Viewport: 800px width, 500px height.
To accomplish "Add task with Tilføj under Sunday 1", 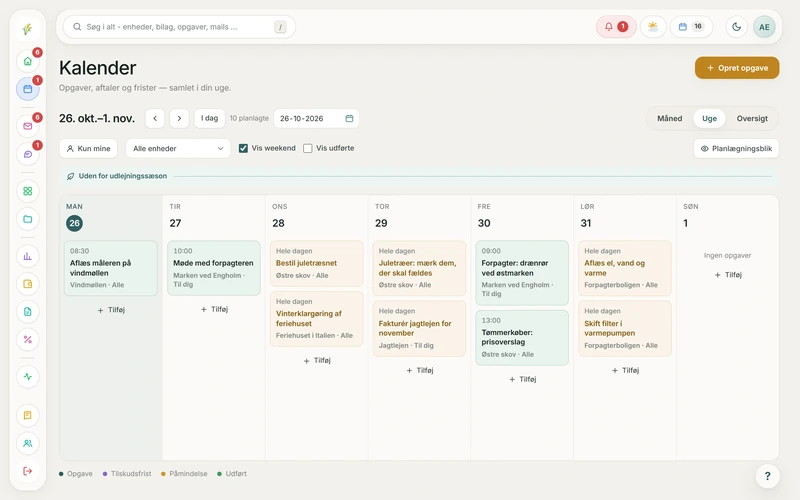I will [728, 274].
